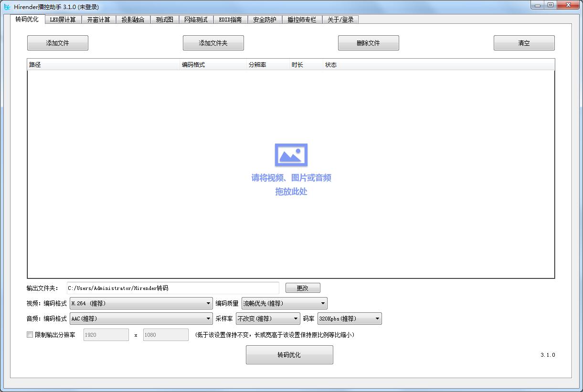Screen dimensions: 583x392
Task: Switch to the LED屏计算 tab
Action: (63, 20)
